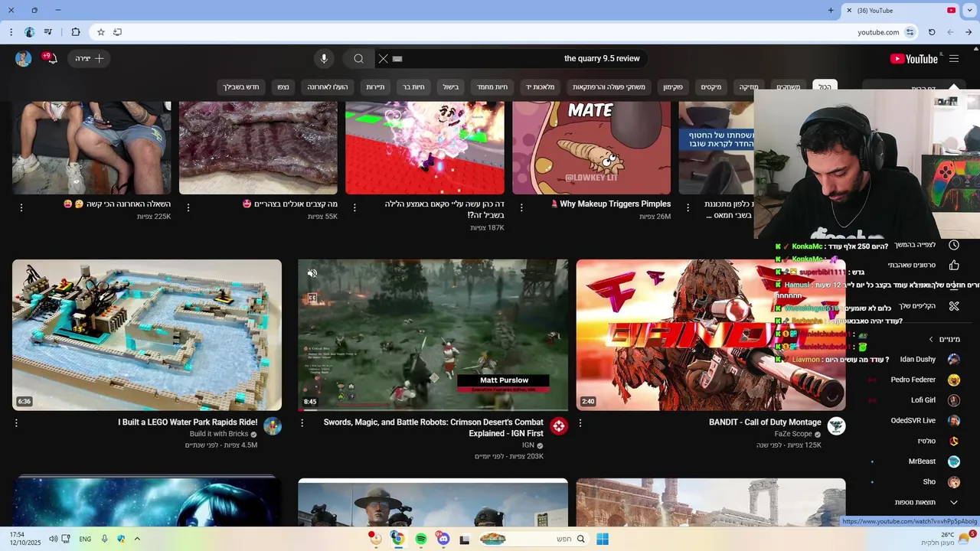This screenshot has width=980, height=551.
Task: Clear the search box with the X
Action: [x=384, y=59]
